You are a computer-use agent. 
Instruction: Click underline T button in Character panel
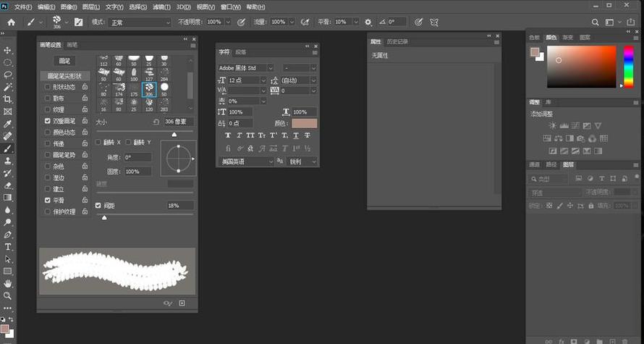point(296,135)
